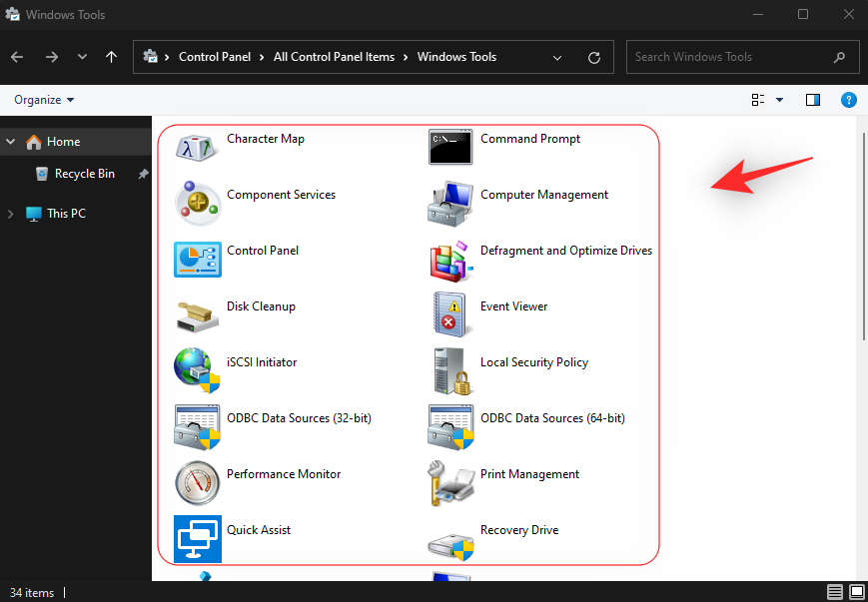Open Computer Management

tap(543, 195)
